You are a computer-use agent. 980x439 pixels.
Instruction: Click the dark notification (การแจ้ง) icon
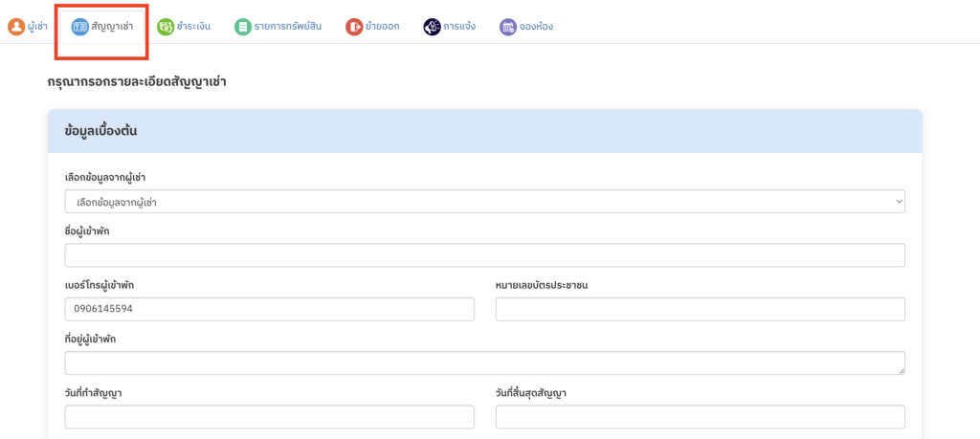433,27
